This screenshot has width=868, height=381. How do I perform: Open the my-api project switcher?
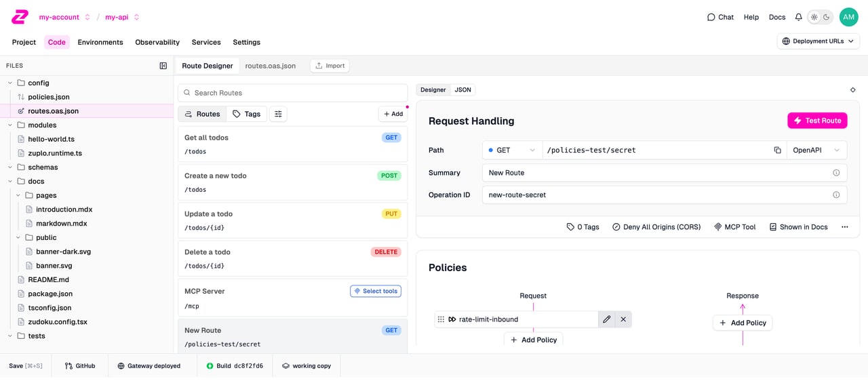[122, 17]
